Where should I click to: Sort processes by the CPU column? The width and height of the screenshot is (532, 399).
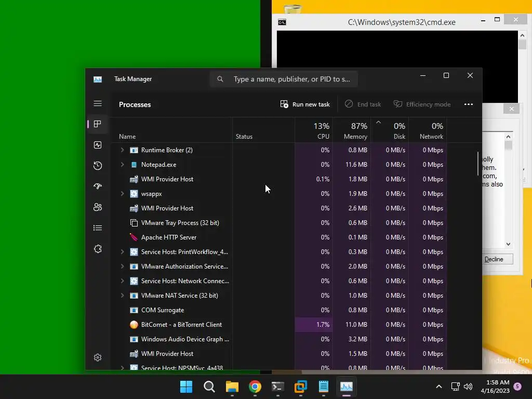pyautogui.click(x=314, y=130)
